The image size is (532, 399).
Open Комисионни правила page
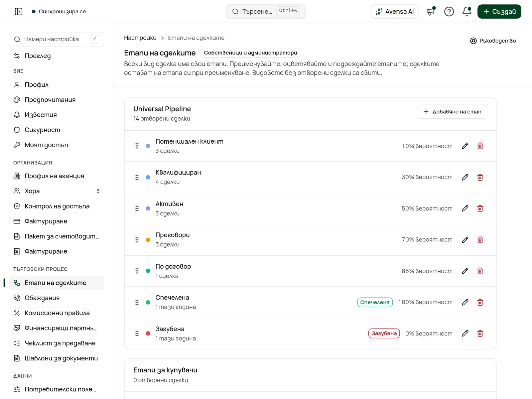coord(57,313)
